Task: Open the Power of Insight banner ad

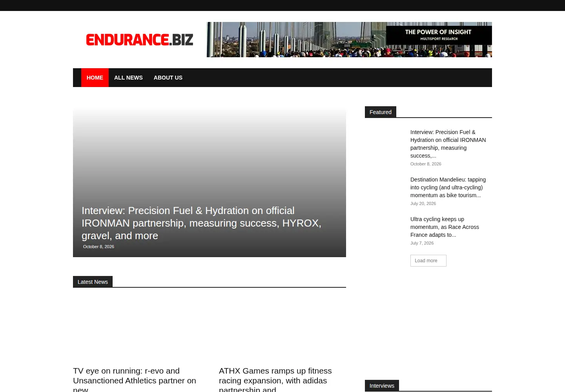Action: pos(349,40)
